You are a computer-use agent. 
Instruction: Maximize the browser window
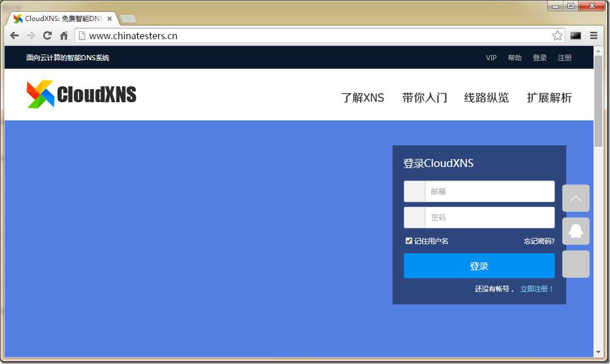coord(571,6)
